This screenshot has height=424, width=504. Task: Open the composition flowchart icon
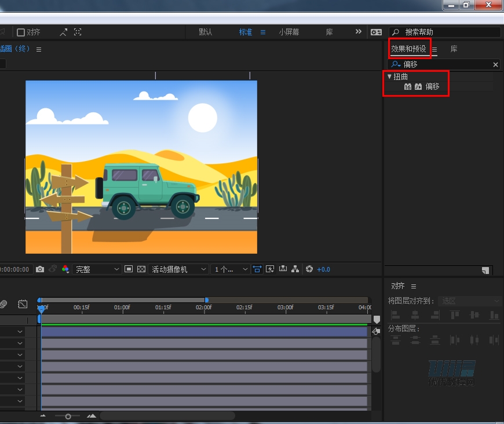click(295, 269)
